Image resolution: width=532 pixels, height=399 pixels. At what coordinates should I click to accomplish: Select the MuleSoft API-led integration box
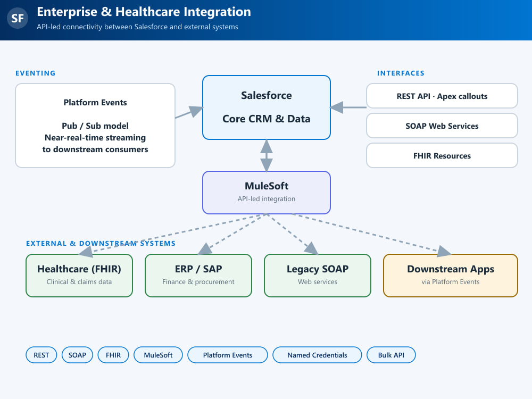click(x=267, y=193)
